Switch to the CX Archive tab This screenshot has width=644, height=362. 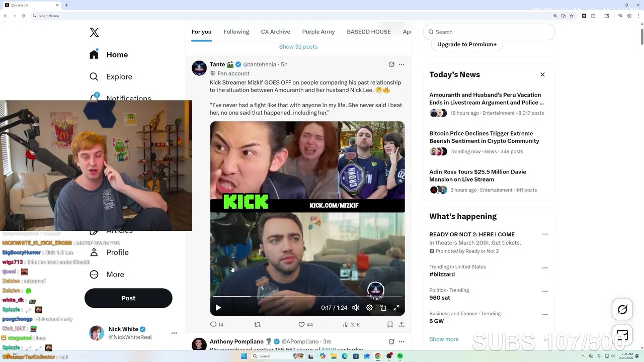(x=275, y=32)
